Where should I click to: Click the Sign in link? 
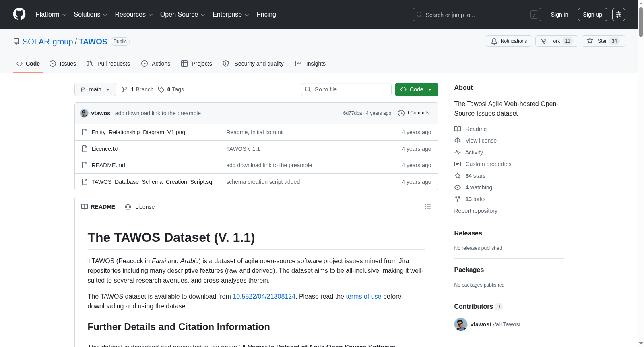(559, 15)
